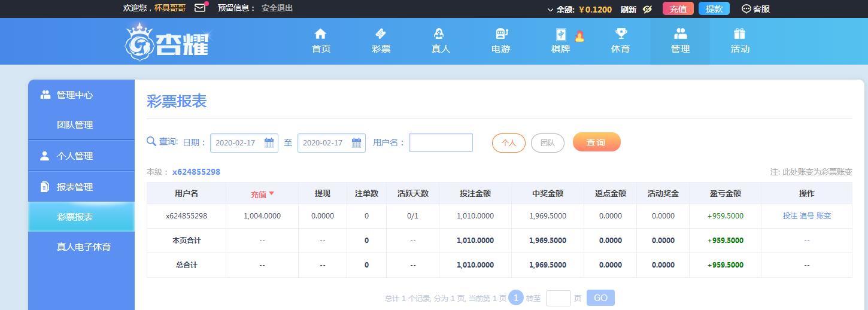Click the 1,004.0000 recharge cell
Image resolution: width=868 pixels, height=310 pixels.
(262, 215)
